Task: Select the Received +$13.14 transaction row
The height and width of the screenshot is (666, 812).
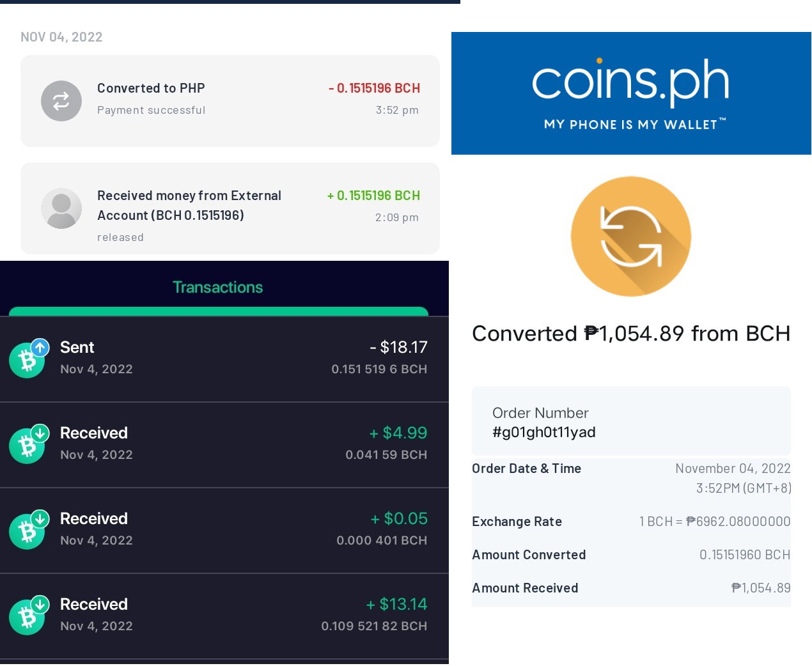Action: click(224, 616)
